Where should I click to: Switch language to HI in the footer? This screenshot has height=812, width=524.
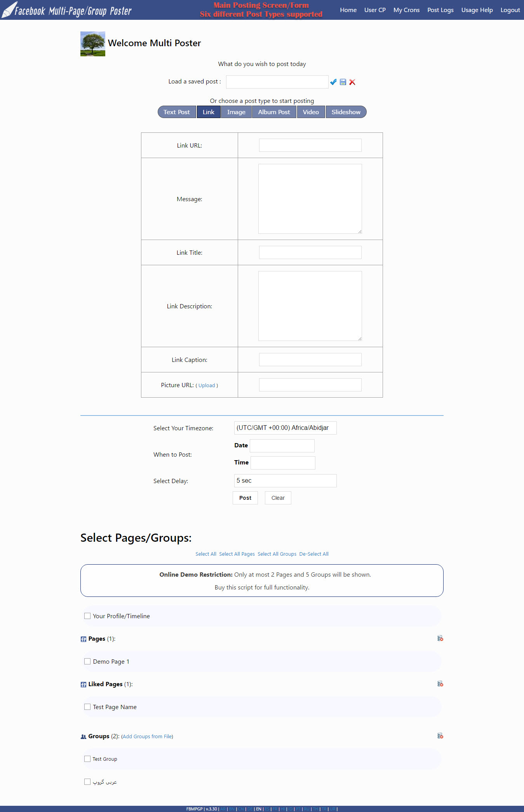[x=283, y=809]
